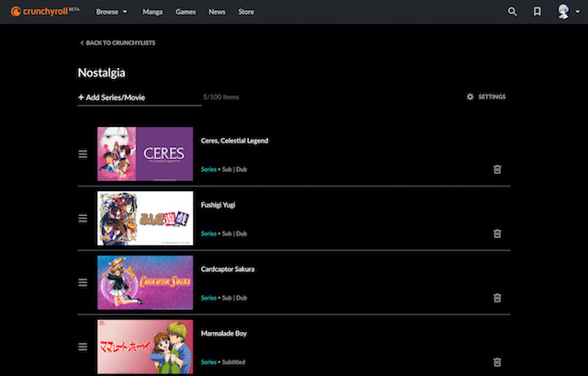Screen dimensions: 588x376
Task: Grab the reorder handle for Cardcaptor Sakura
Action: (x=83, y=282)
